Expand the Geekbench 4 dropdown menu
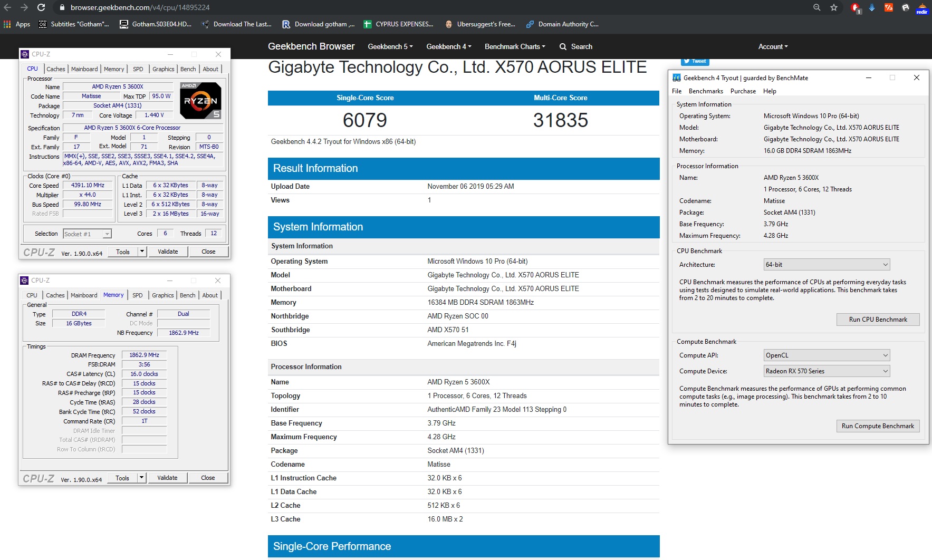This screenshot has height=560, width=932. click(x=449, y=47)
